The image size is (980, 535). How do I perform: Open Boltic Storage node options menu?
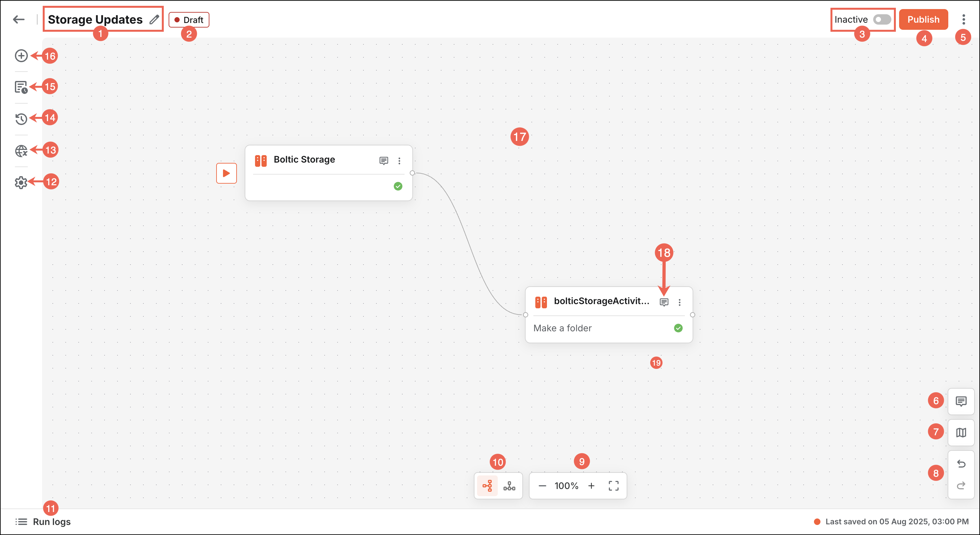pyautogui.click(x=399, y=161)
